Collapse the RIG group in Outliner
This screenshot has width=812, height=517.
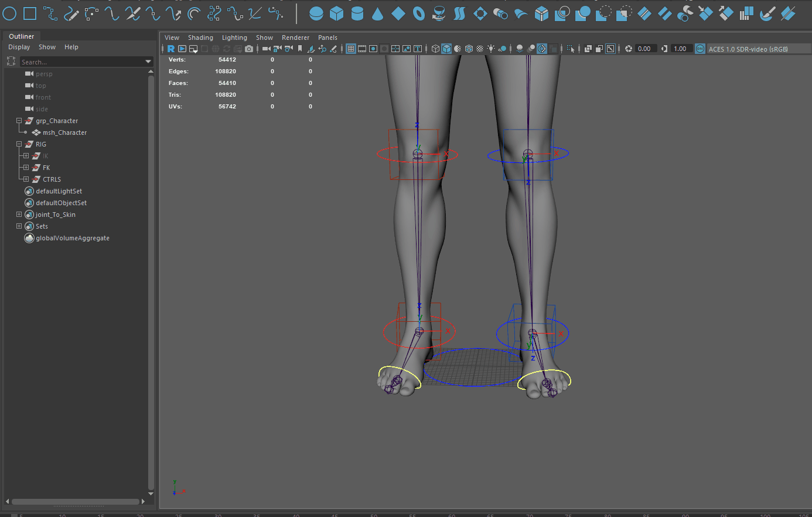click(19, 144)
